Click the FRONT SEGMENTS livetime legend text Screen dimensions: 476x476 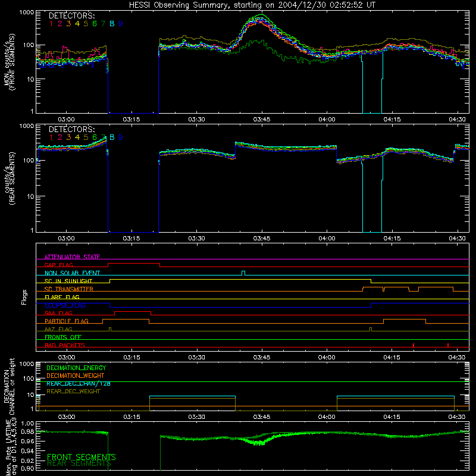82,457
